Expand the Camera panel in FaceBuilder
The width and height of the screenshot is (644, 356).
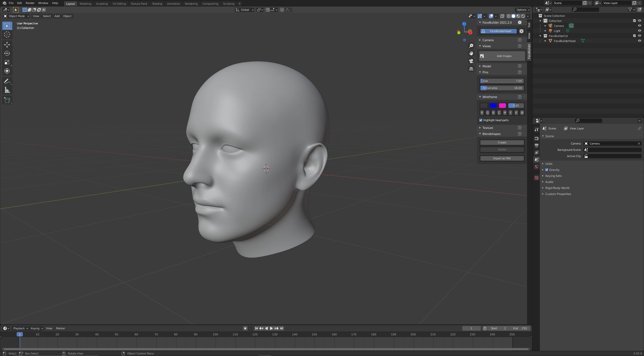coord(488,40)
